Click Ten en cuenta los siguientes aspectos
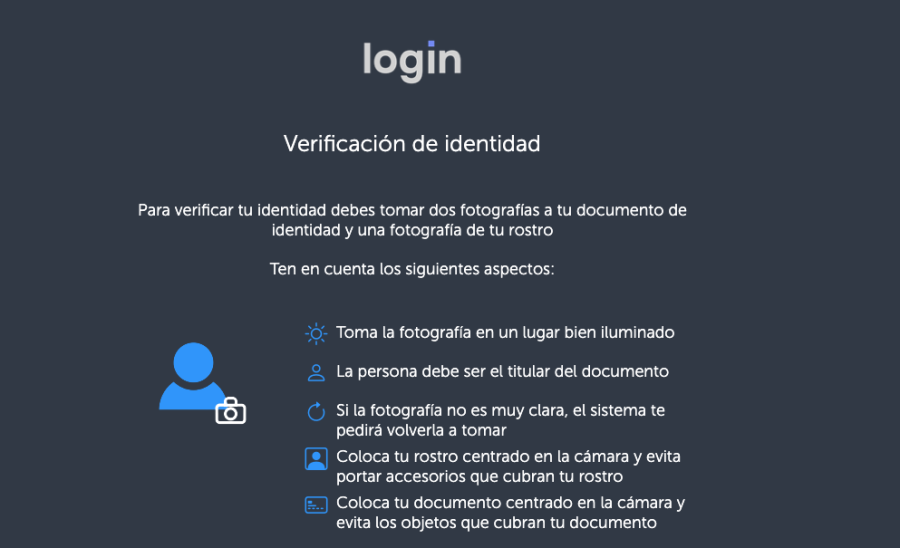The width and height of the screenshot is (900, 548). pyautogui.click(x=412, y=269)
